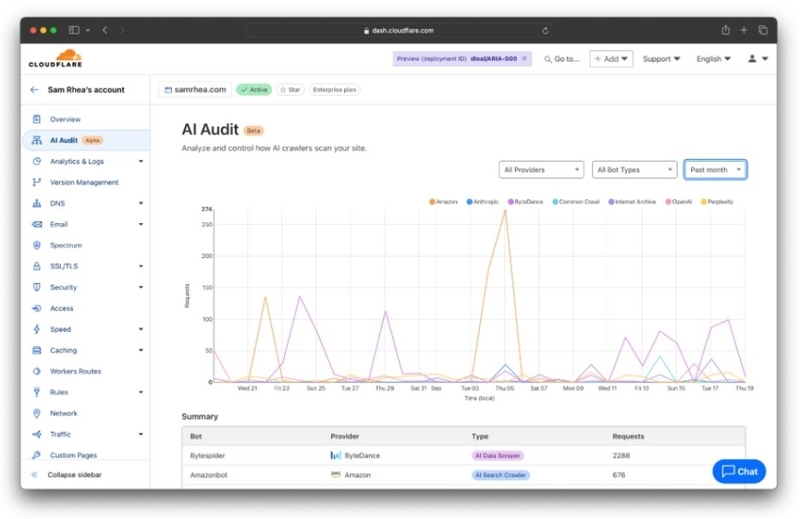
Task: Click the Enterprise plan badge
Action: [334, 90]
